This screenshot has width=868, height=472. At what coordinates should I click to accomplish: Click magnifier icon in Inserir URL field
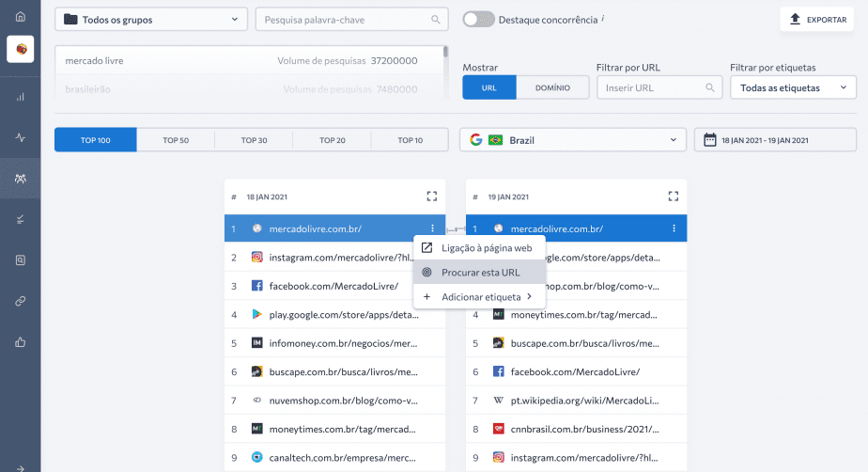pos(709,87)
